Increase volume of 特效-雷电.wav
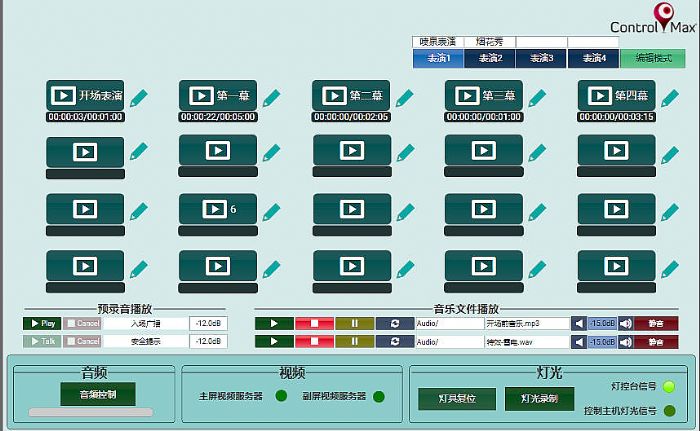This screenshot has height=431, width=700. click(x=626, y=342)
